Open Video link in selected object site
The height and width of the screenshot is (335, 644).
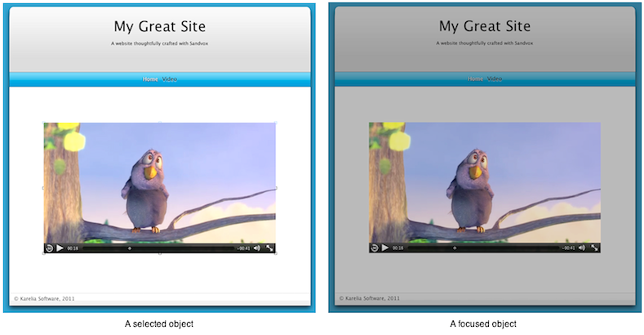169,79
